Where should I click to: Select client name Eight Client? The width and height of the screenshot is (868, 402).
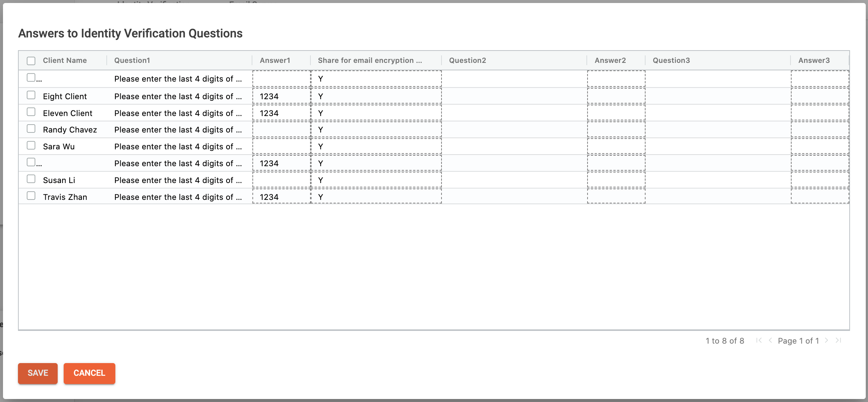coord(65,96)
